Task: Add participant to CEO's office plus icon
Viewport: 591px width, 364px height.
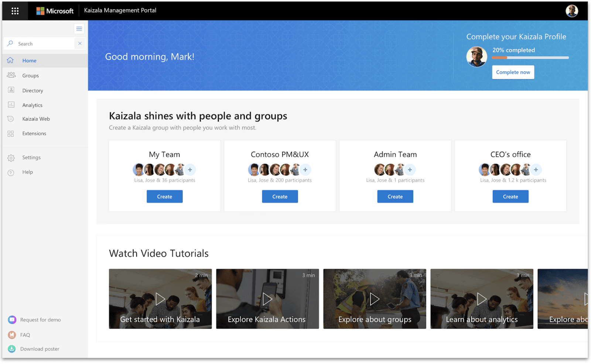Action: (536, 170)
